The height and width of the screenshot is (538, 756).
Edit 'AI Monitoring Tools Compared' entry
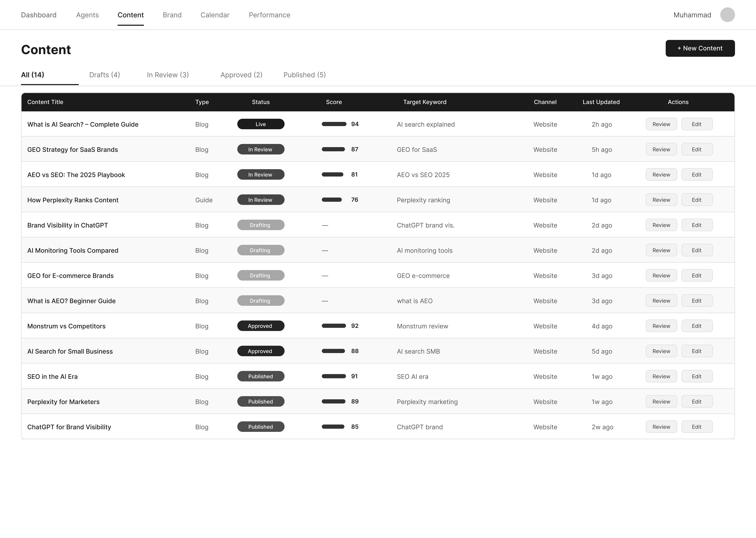(697, 250)
